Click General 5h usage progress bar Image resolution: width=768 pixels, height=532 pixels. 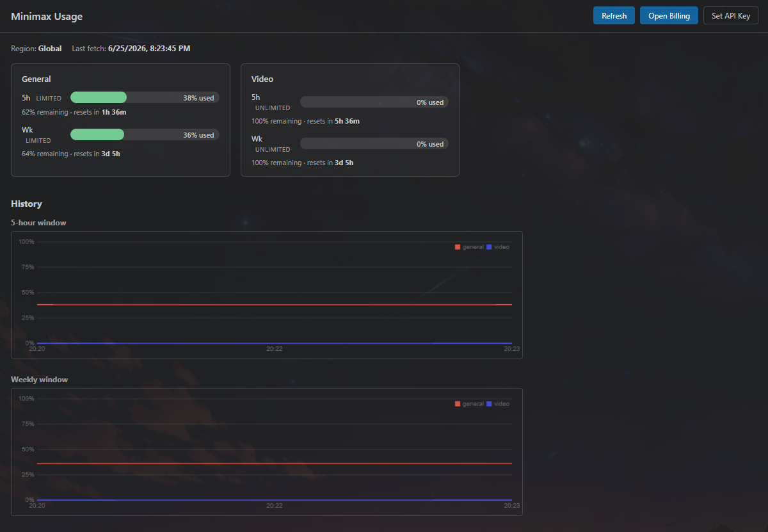[x=145, y=97]
